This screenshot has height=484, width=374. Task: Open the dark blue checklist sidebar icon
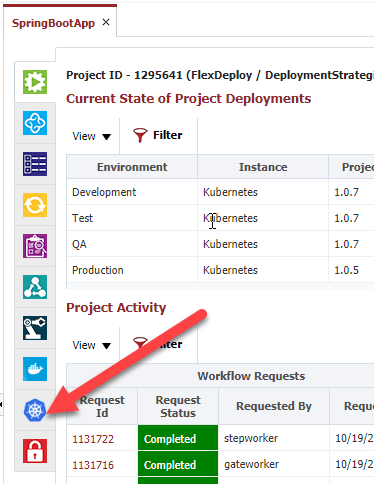click(35, 164)
